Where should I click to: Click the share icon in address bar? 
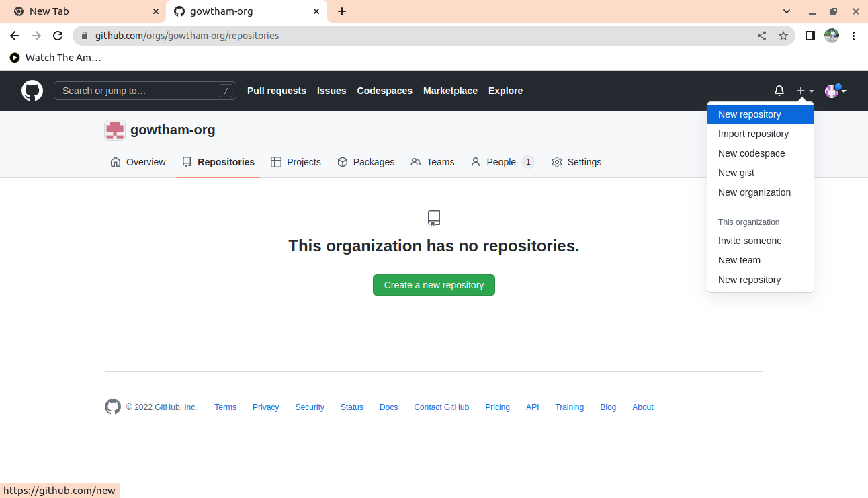[762, 36]
